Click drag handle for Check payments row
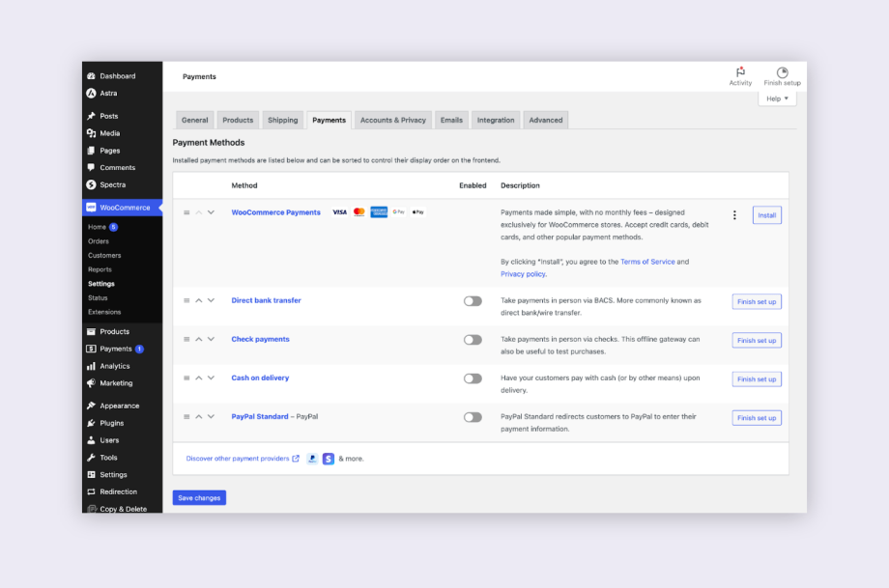The width and height of the screenshot is (889, 588). (x=186, y=339)
